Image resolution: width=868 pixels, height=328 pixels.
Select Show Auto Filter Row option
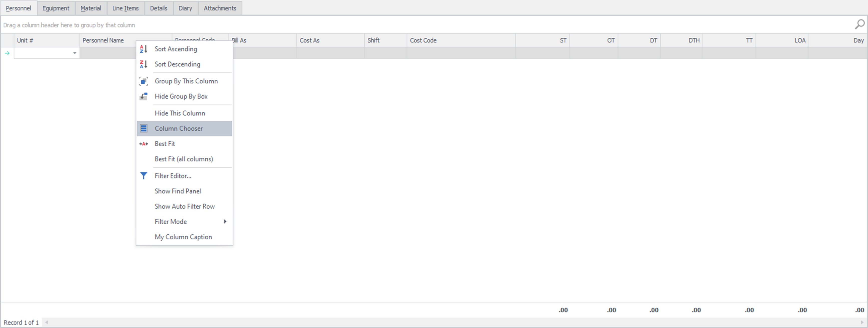pyautogui.click(x=184, y=206)
